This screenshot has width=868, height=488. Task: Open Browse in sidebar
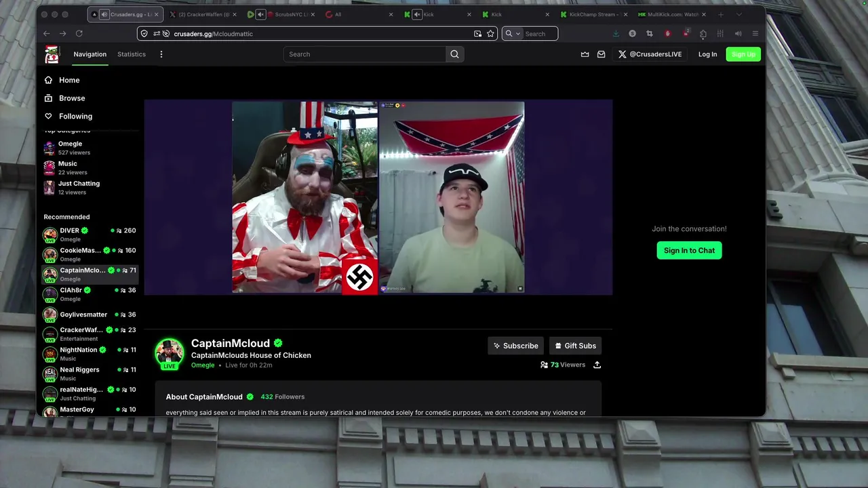point(72,98)
